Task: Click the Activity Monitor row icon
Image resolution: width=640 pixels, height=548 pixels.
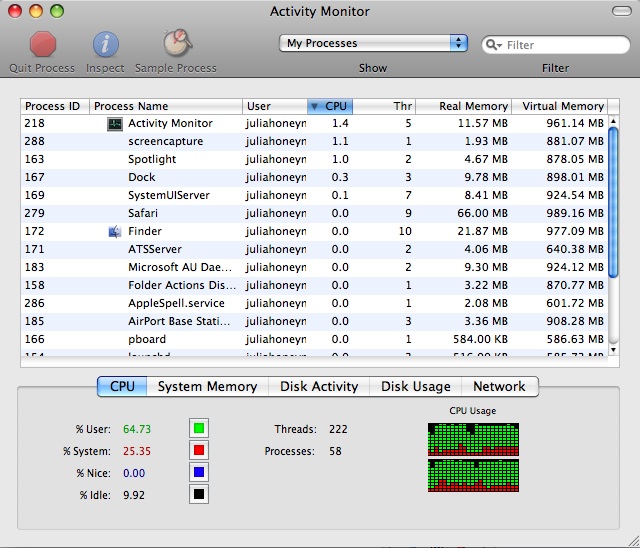Action: 115,124
